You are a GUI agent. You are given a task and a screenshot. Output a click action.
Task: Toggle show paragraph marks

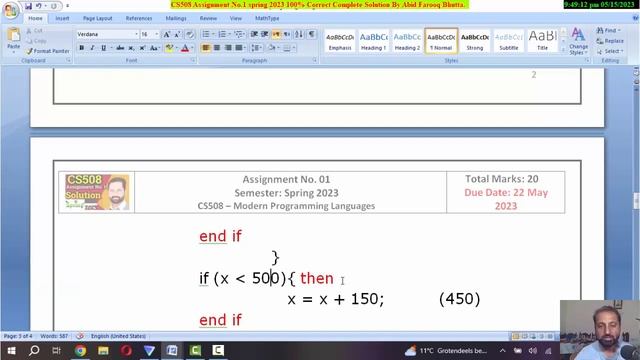point(311,34)
